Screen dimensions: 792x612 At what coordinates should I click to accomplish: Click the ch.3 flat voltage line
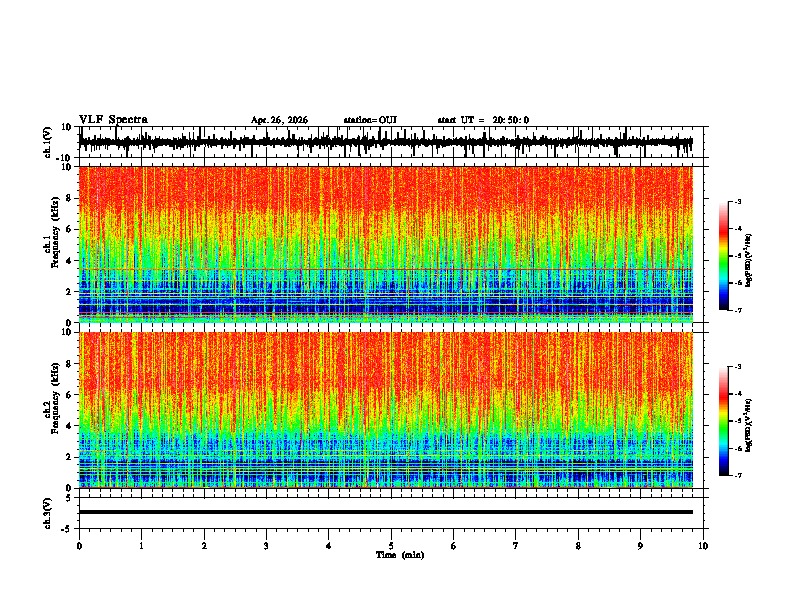pos(385,512)
